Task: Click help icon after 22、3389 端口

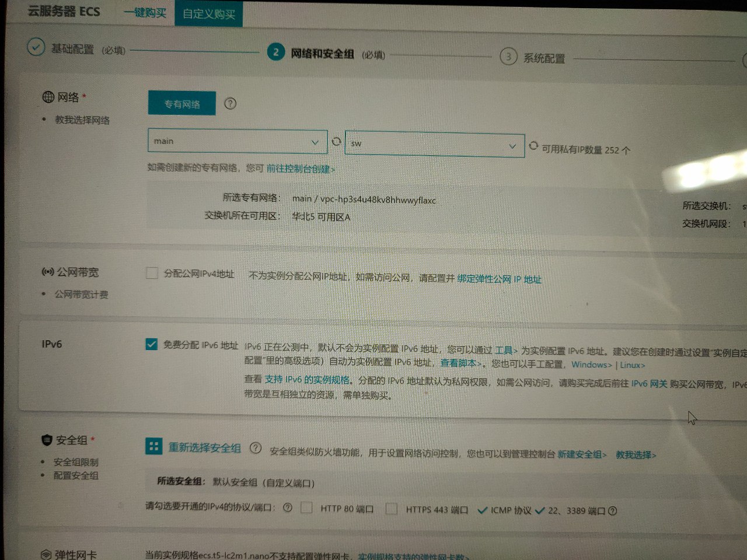Action: pyautogui.click(x=612, y=511)
